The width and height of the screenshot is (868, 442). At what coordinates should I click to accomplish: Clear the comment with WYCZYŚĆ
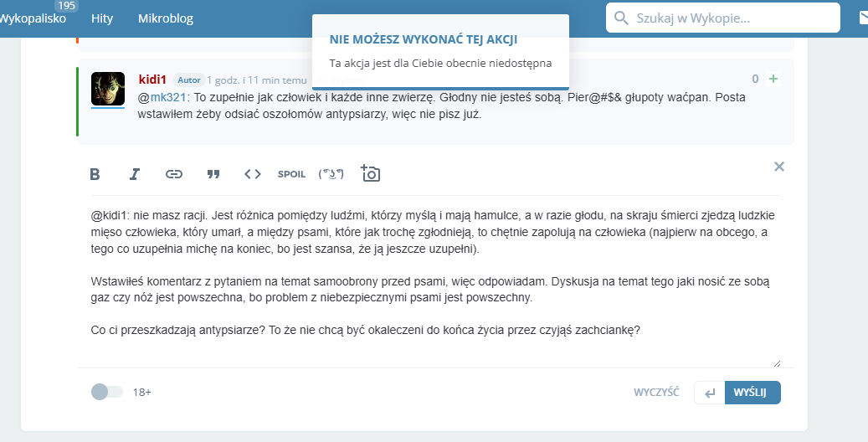(x=655, y=393)
